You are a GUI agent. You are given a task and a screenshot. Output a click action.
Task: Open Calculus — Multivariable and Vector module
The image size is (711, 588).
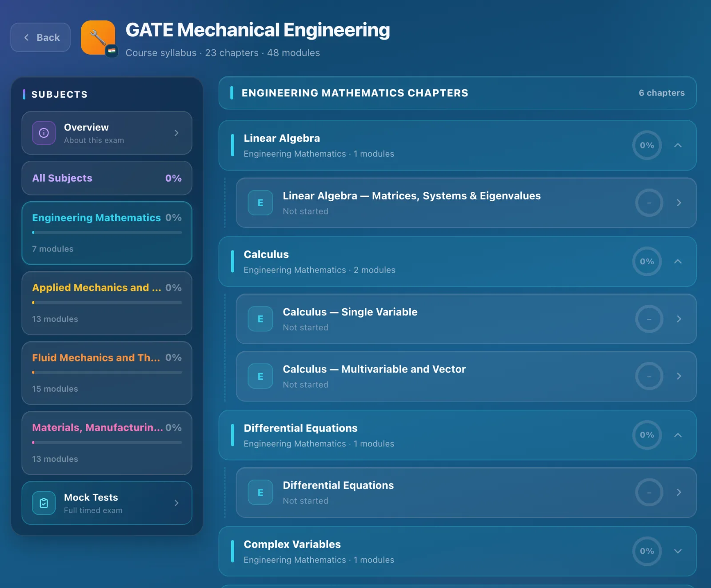[x=466, y=376]
